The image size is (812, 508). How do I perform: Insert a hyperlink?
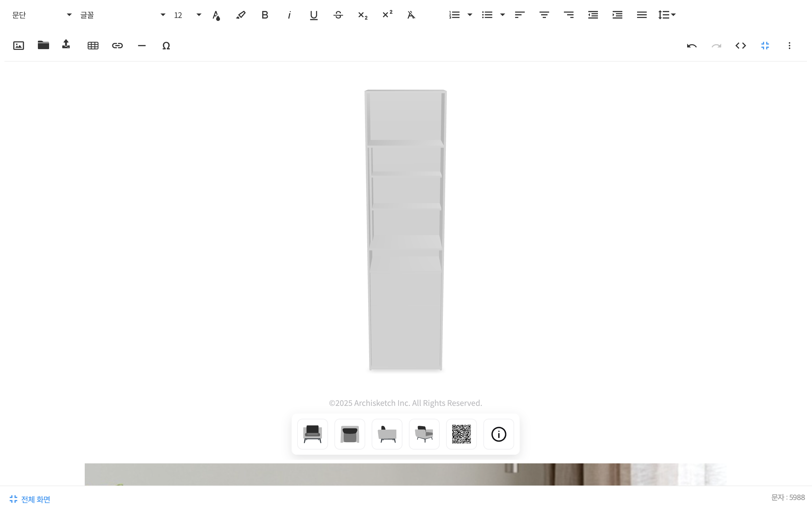point(117,46)
